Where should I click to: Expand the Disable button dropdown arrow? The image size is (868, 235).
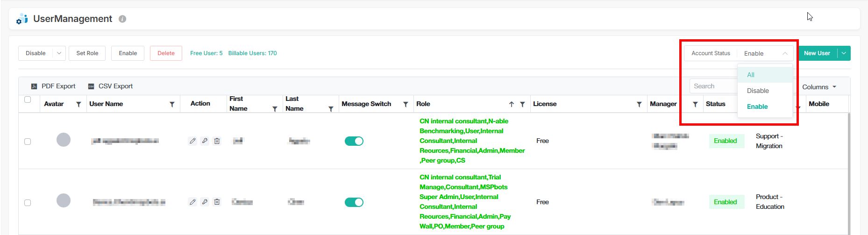click(x=59, y=53)
